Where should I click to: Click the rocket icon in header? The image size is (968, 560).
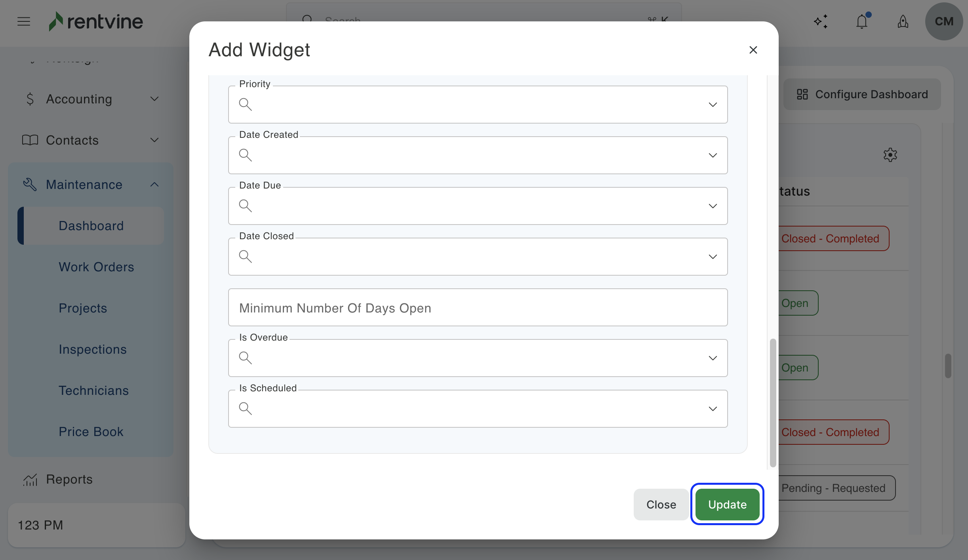903,21
